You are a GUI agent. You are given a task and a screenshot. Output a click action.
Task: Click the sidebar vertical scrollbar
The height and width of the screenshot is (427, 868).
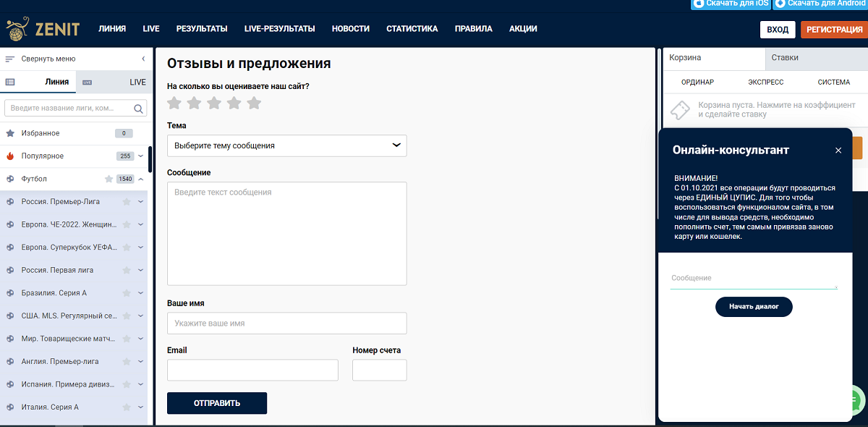coord(150,161)
